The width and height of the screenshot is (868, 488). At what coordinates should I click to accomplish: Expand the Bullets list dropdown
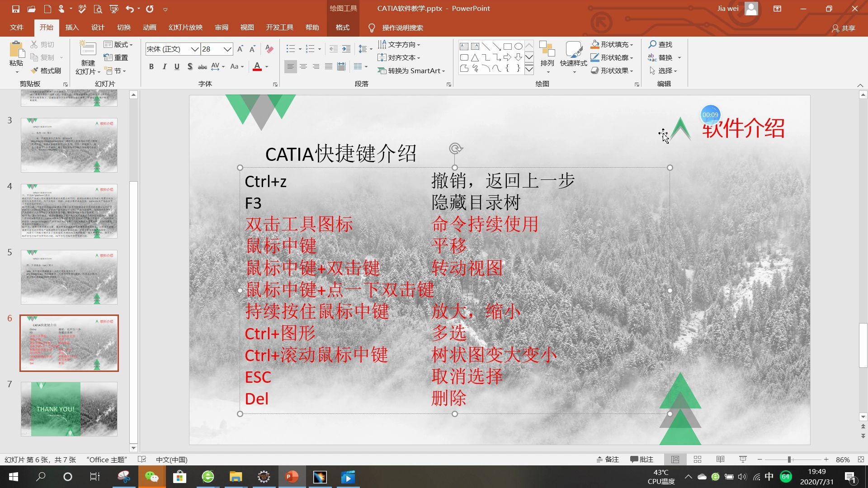(x=299, y=49)
